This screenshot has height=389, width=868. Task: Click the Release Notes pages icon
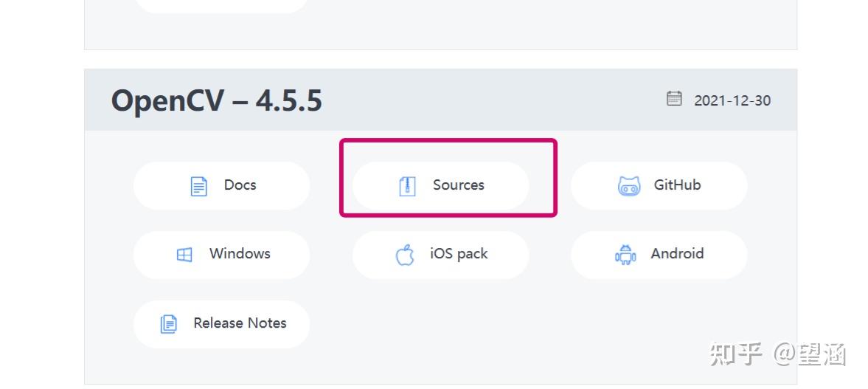click(x=169, y=323)
